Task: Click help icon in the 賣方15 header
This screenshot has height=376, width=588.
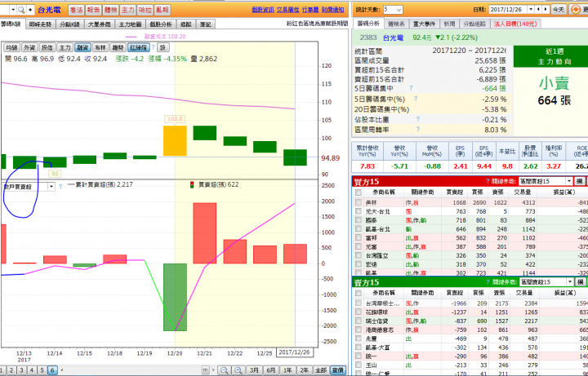Action: point(488,282)
